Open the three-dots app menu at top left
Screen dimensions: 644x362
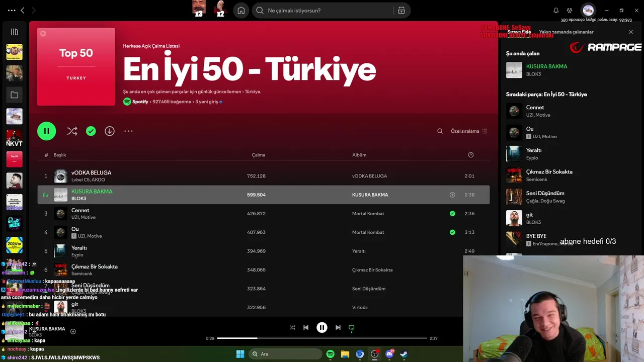pyautogui.click(x=12, y=10)
